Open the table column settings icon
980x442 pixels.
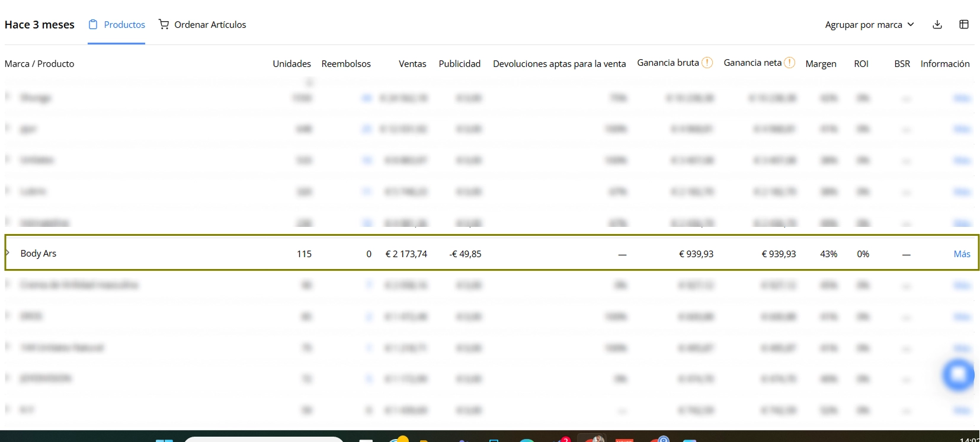tap(964, 24)
